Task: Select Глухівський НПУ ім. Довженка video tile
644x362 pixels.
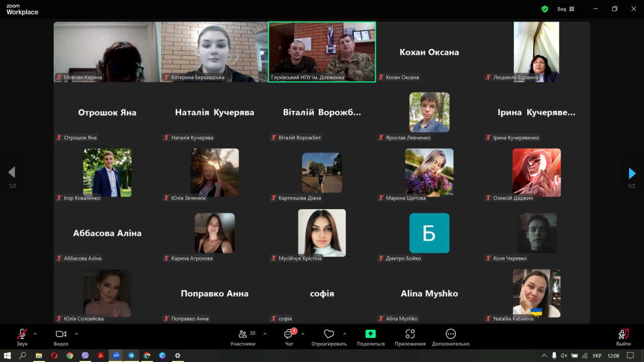Action: pyautogui.click(x=322, y=52)
